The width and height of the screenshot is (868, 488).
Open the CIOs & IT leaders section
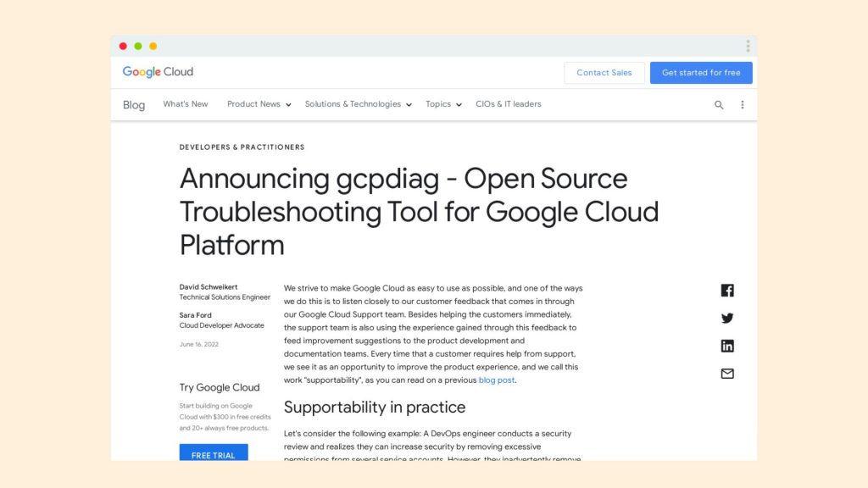tap(509, 104)
